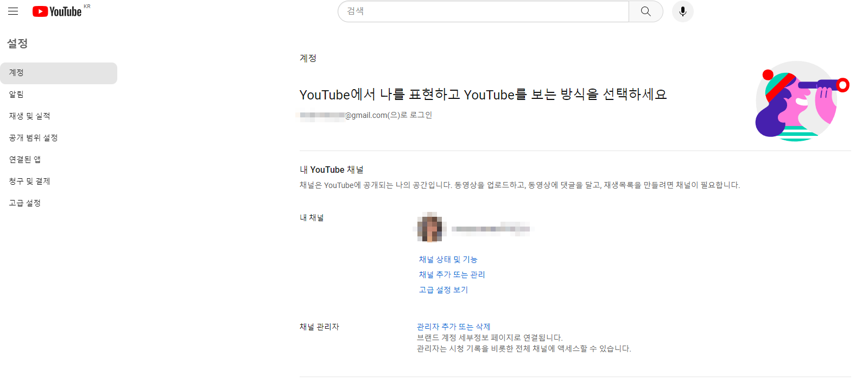Start voice search with microphone icon

pos(682,11)
